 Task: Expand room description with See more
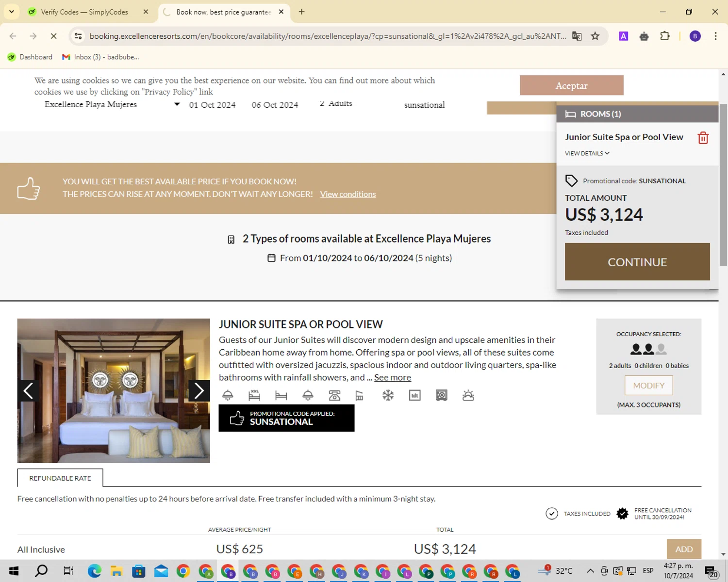click(393, 377)
